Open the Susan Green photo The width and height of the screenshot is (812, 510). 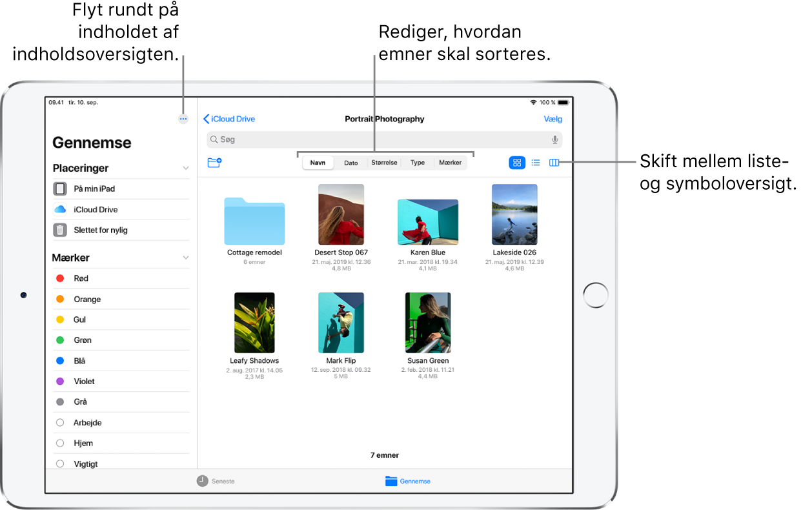click(428, 323)
